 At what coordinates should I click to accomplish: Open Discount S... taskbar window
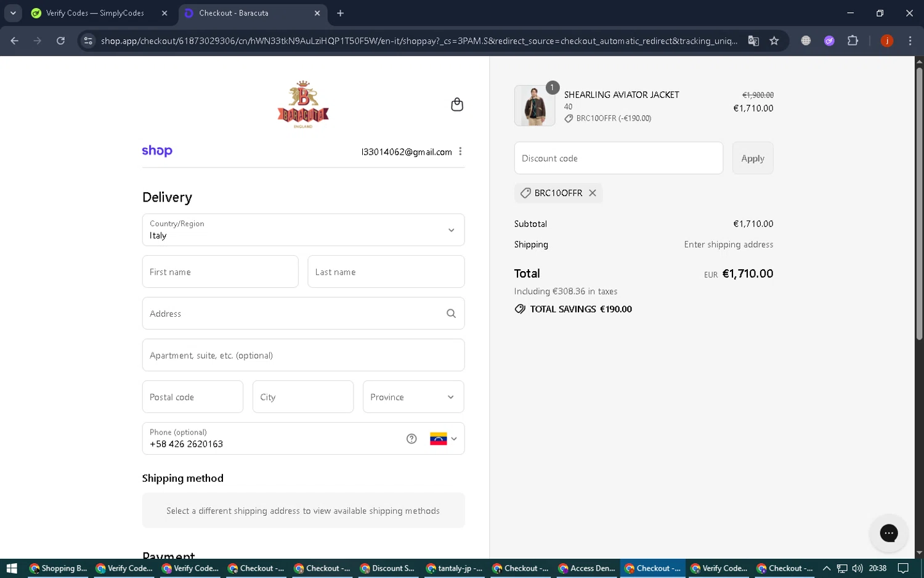click(387, 568)
